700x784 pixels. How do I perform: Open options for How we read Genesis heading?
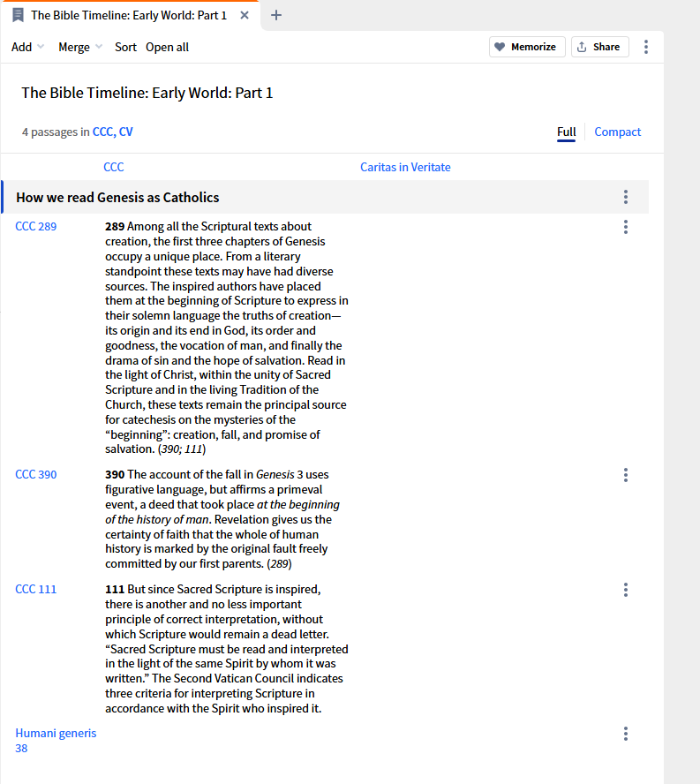click(626, 197)
